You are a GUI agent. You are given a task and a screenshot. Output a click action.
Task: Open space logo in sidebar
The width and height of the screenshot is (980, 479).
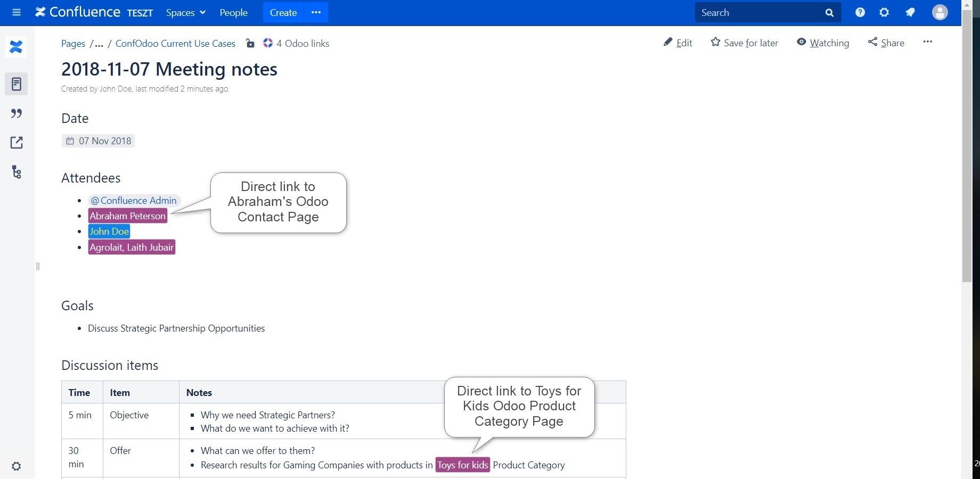[x=16, y=47]
